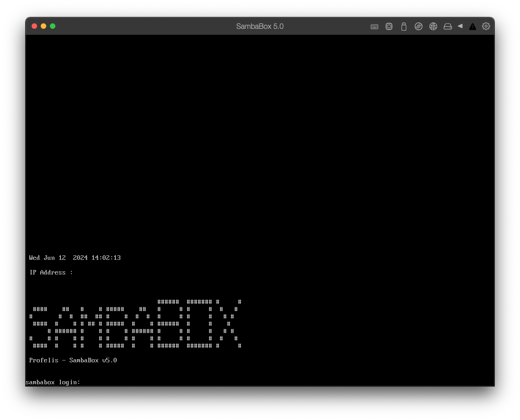This screenshot has height=420, width=520.
Task: Click the SambaBox 5.0 window title
Action: (x=260, y=26)
